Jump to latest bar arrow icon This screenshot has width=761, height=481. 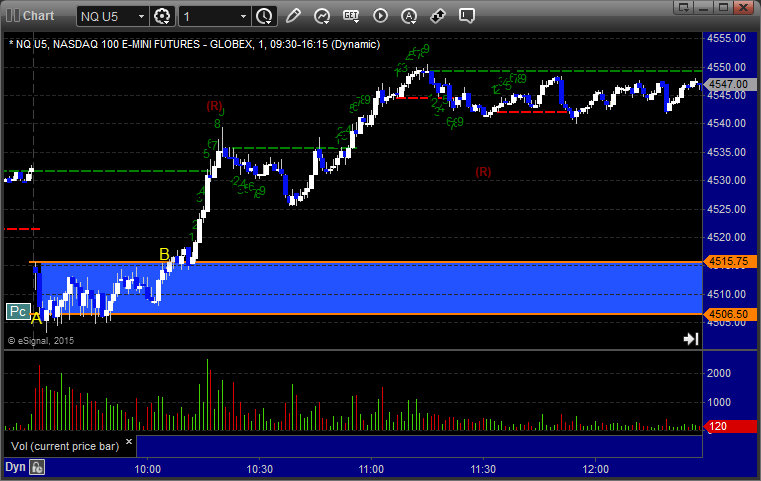click(x=691, y=339)
